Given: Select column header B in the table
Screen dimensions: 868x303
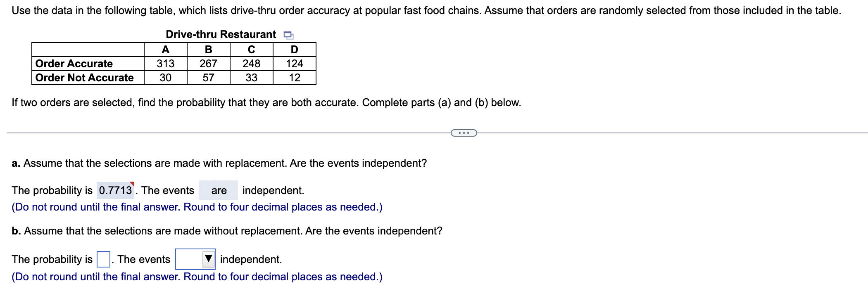Looking at the screenshot, I should [x=208, y=50].
